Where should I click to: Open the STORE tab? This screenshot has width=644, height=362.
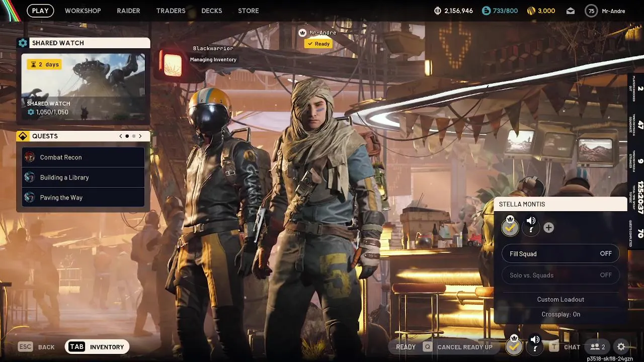[249, 11]
